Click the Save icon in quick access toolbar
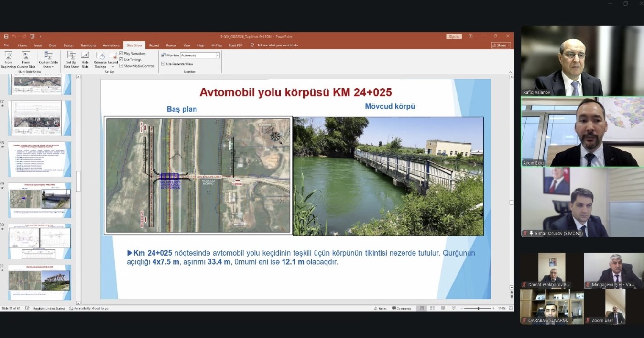Screen dimensions: 644x338 pyautogui.click(x=6, y=36)
